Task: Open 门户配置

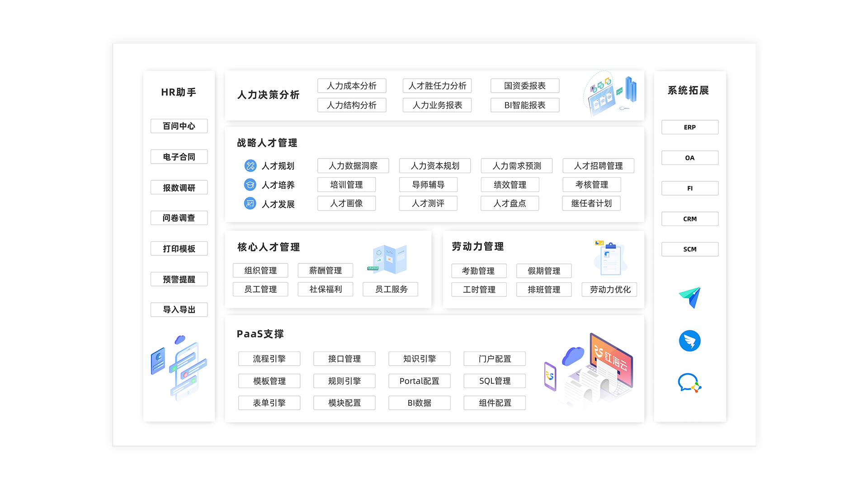Action: [x=495, y=359]
